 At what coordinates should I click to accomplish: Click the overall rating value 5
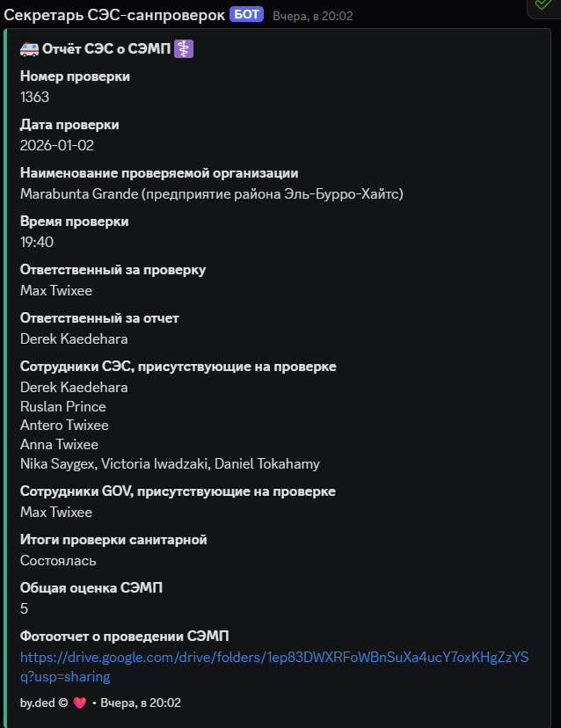(x=25, y=608)
